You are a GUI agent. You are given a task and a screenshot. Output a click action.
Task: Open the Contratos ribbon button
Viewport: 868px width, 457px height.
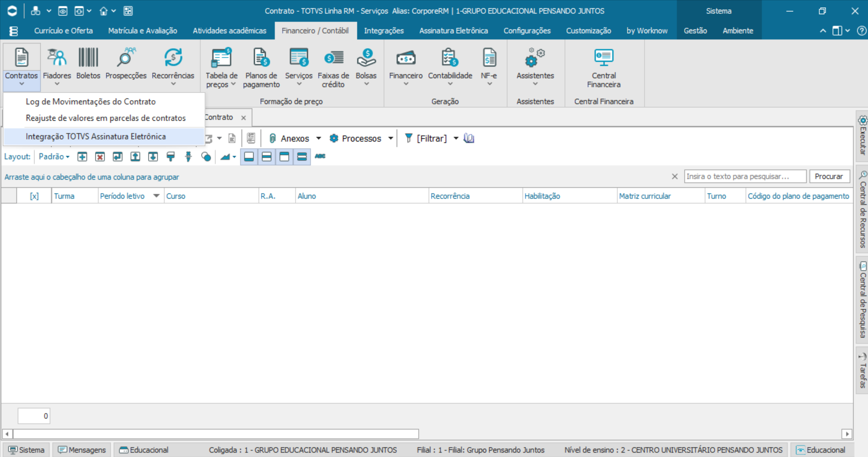21,66
